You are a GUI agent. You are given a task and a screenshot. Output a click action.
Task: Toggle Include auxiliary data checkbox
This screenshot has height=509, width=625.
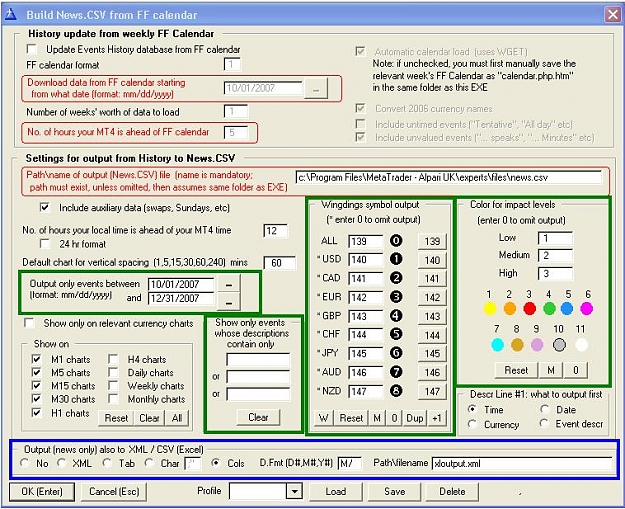coord(45,207)
